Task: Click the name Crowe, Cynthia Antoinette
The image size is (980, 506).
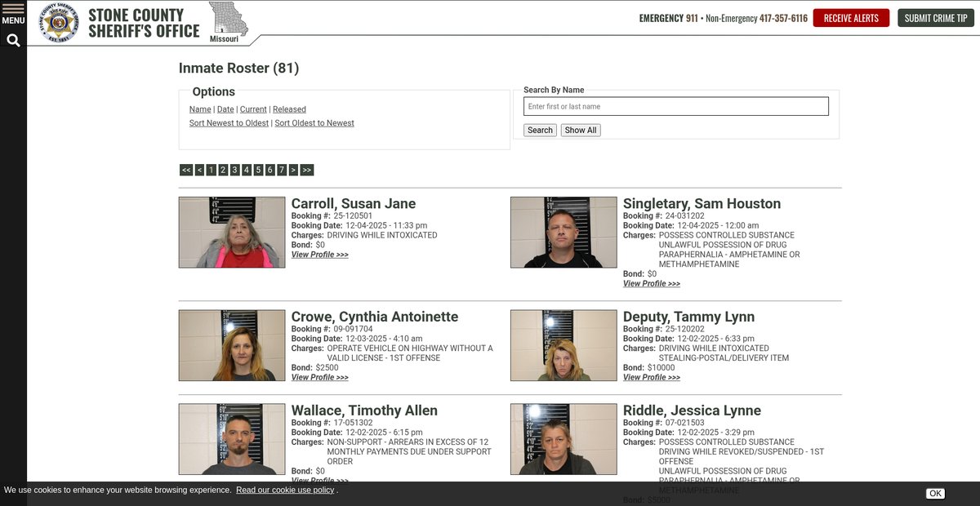Action: (375, 317)
